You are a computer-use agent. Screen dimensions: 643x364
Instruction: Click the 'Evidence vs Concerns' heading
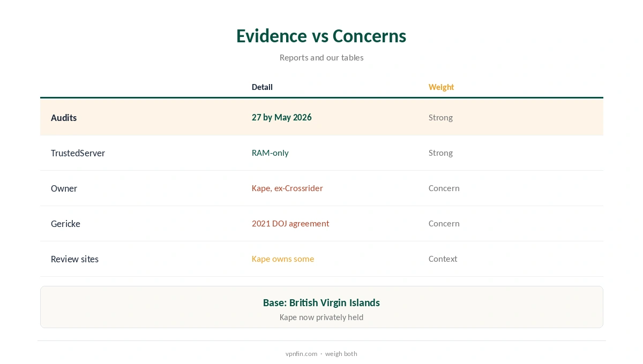(x=322, y=36)
